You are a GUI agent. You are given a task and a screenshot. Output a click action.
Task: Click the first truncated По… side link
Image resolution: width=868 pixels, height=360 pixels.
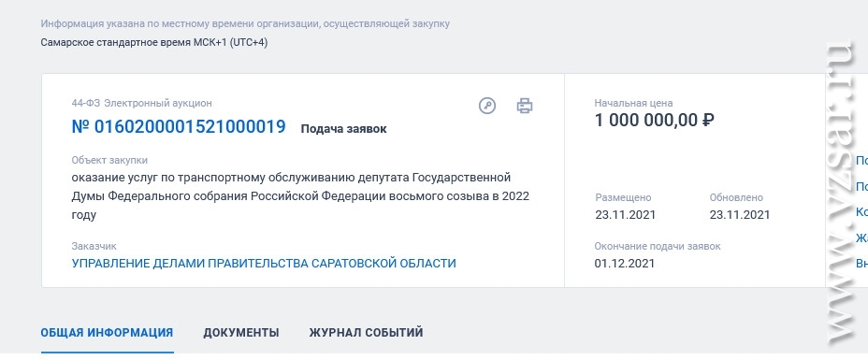(861, 161)
